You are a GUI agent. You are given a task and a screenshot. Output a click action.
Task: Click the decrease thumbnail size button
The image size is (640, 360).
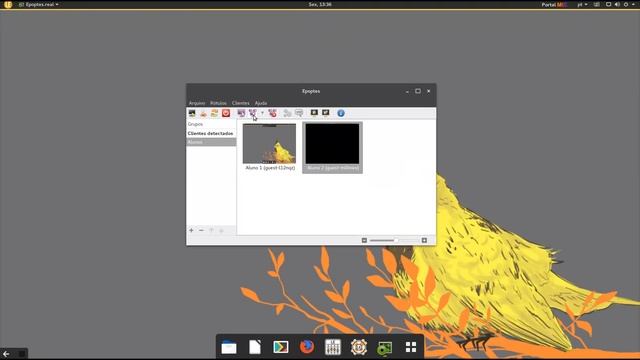364,240
